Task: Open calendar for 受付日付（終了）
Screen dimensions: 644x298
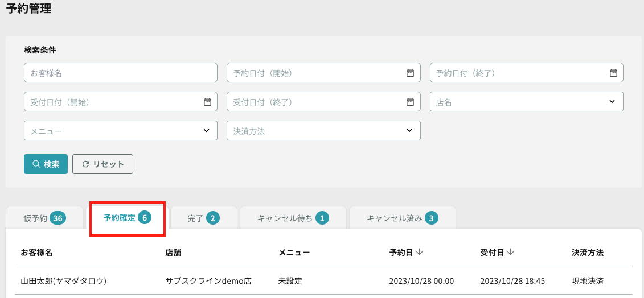Action: pos(410,102)
